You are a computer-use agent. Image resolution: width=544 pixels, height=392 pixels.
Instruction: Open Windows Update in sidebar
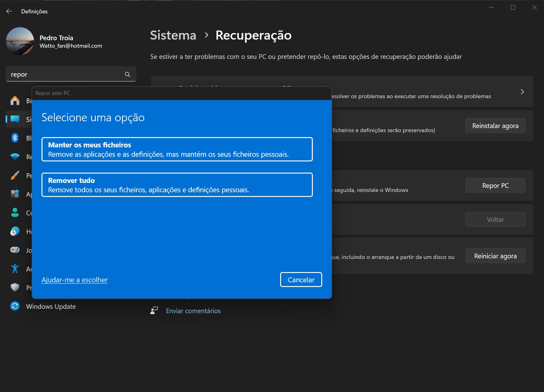[x=51, y=306]
